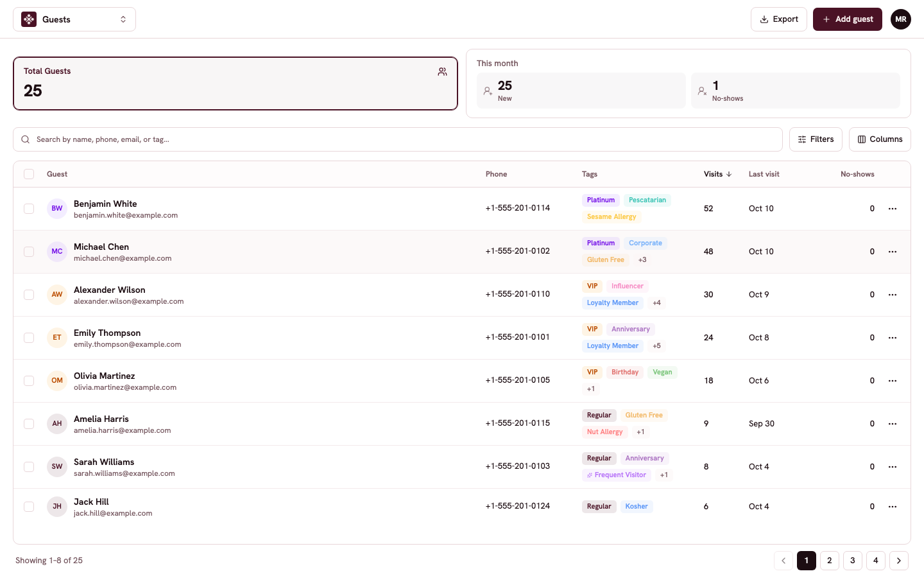Viewport: 924px width, 578px height.
Task: Go to page 2
Action: pos(830,561)
